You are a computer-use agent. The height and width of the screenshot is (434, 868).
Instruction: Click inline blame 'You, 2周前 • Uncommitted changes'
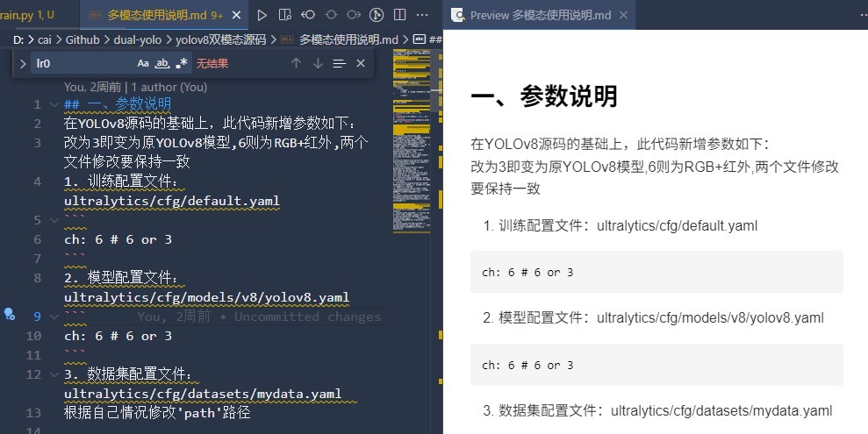click(259, 317)
